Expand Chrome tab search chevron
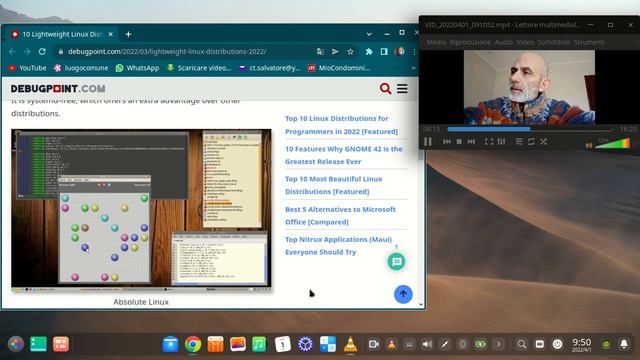The height and width of the screenshot is (360, 640). click(369, 34)
